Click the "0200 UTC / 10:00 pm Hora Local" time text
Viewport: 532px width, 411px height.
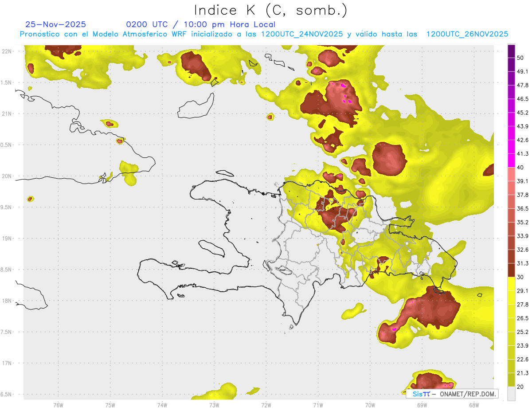click(x=201, y=24)
